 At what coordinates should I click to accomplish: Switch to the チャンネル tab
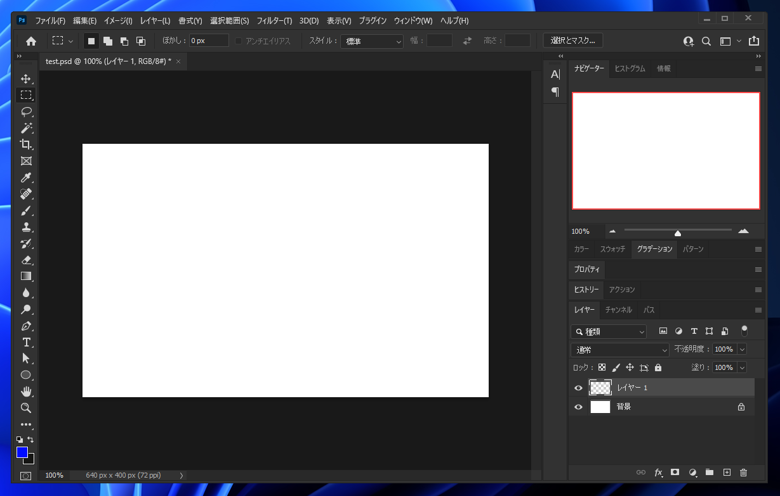click(x=618, y=310)
